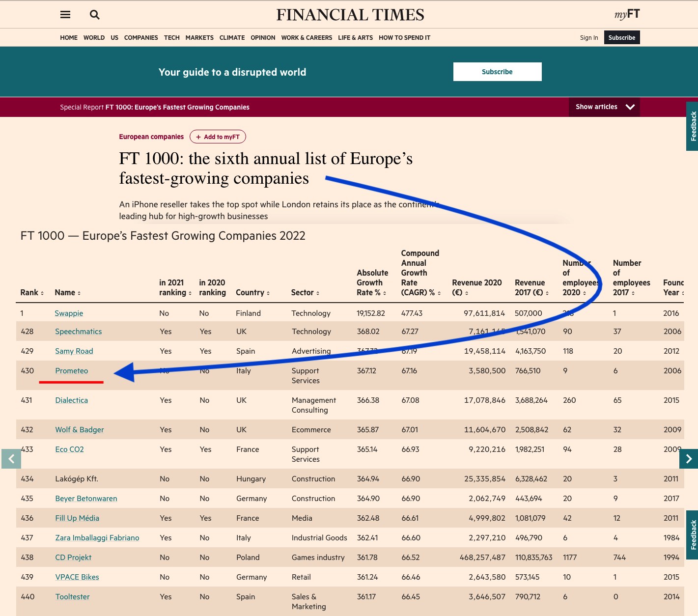The image size is (698, 616).
Task: Select the Management Consulting sector cell
Action: click(314, 405)
